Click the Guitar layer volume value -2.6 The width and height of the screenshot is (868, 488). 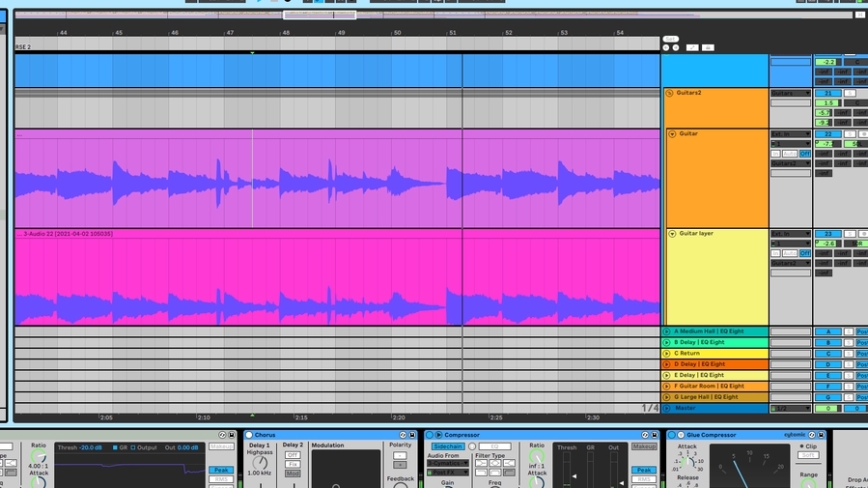828,244
